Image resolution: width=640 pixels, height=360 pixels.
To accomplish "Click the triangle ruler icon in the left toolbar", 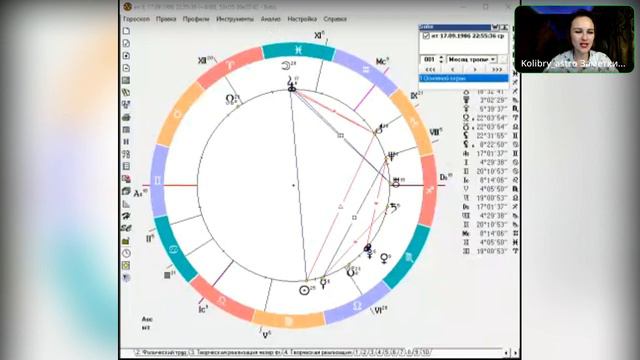I will point(127,203).
